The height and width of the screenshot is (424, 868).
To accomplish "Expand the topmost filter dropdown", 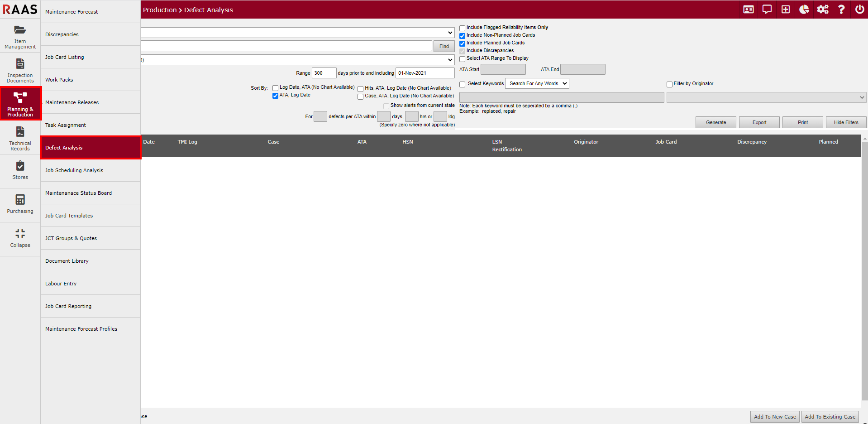I will click(297, 33).
